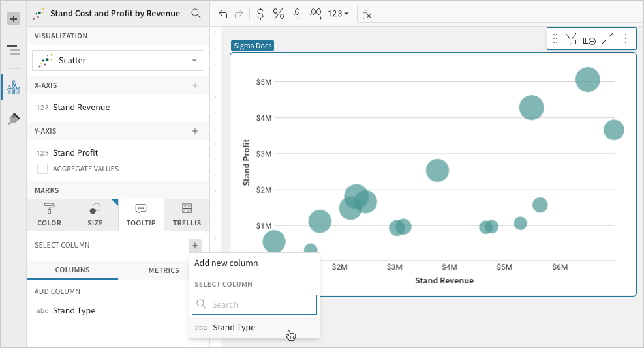Viewport: 644px width, 348px height.
Task: Click the search magnifier icon in panel header
Action: click(196, 13)
